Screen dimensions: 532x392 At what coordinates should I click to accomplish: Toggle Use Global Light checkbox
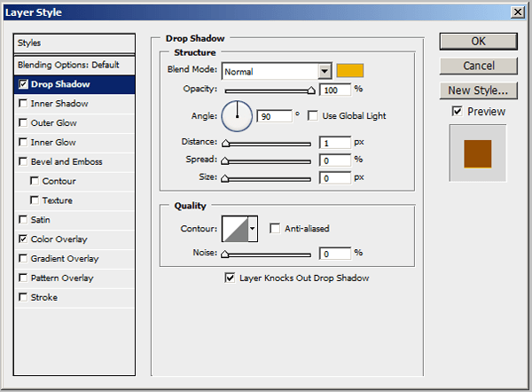[x=312, y=115]
